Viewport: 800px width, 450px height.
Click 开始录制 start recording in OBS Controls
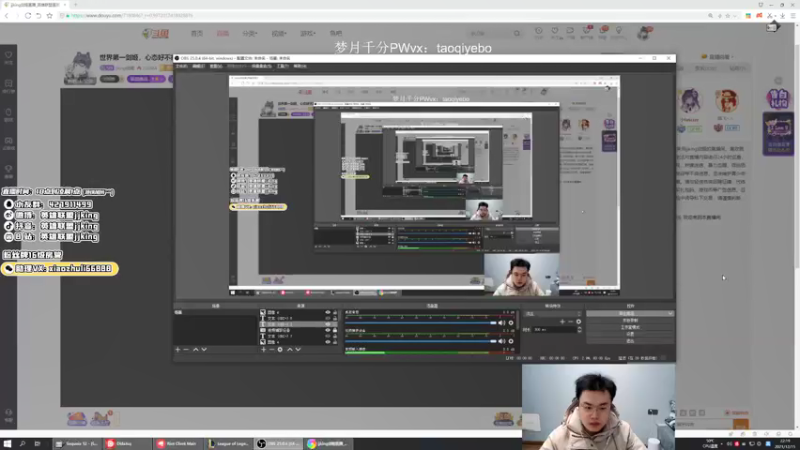click(x=631, y=320)
